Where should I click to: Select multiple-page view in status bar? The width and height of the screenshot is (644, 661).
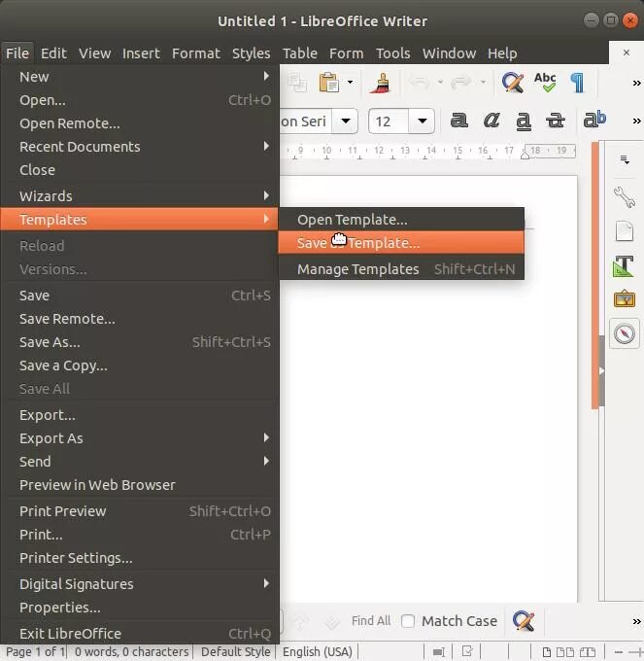[565, 651]
